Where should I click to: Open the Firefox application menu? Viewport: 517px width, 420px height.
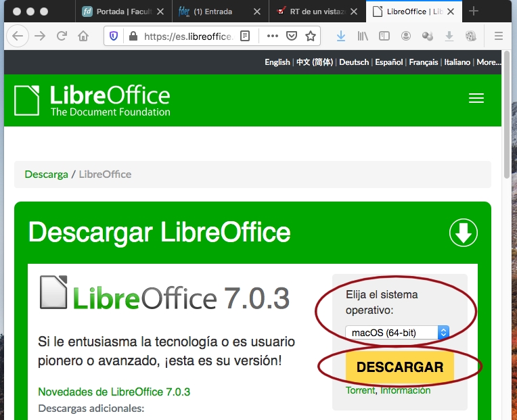tap(499, 37)
